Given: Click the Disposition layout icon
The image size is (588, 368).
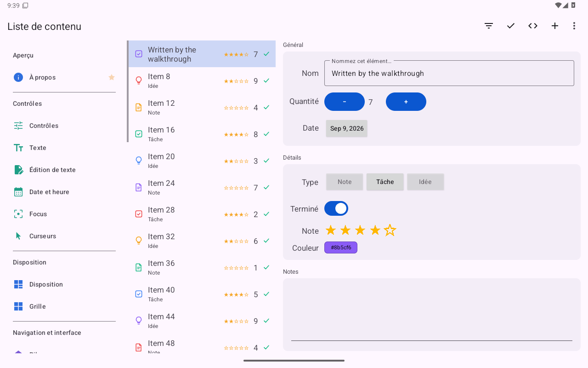Looking at the screenshot, I should coord(18,284).
